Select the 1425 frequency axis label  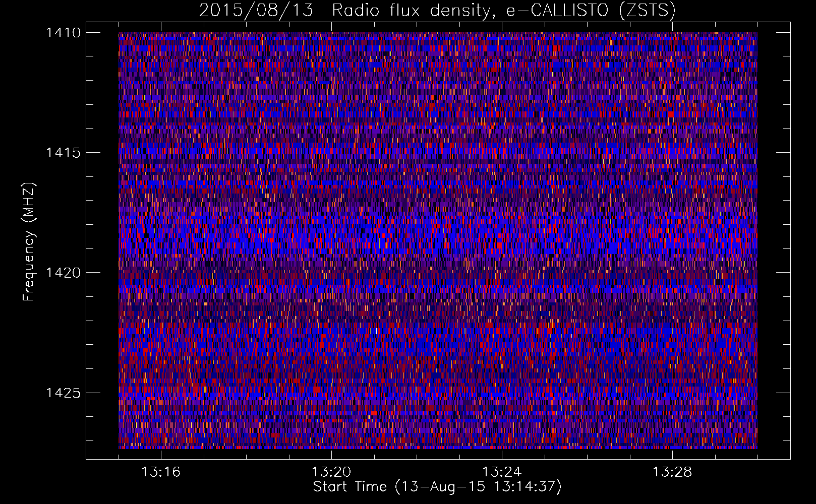pyautogui.click(x=63, y=393)
